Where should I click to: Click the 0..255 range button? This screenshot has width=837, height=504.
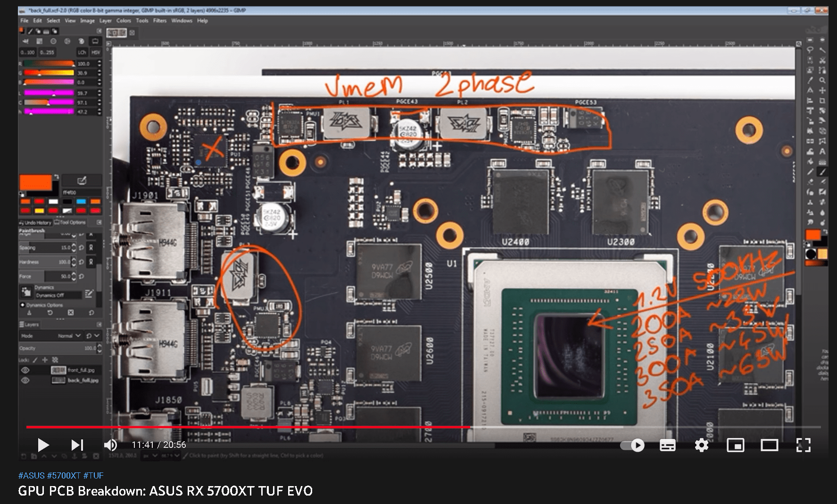coord(47,52)
